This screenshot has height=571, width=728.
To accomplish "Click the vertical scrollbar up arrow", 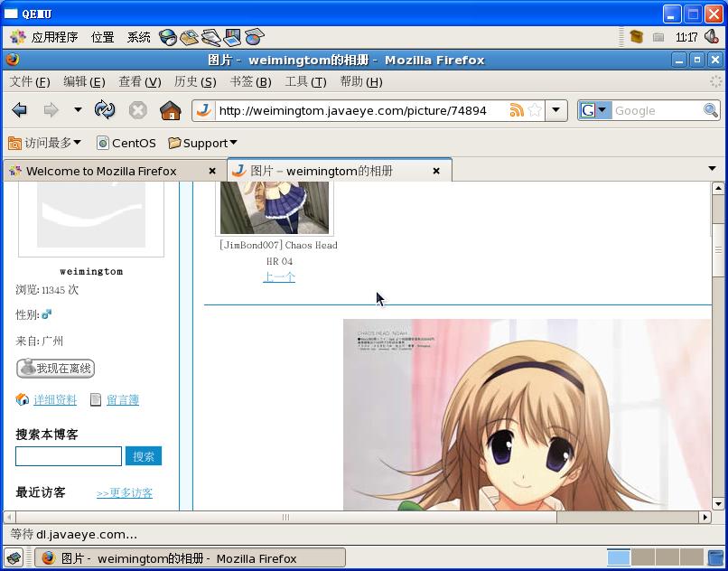I will pyautogui.click(x=718, y=189).
